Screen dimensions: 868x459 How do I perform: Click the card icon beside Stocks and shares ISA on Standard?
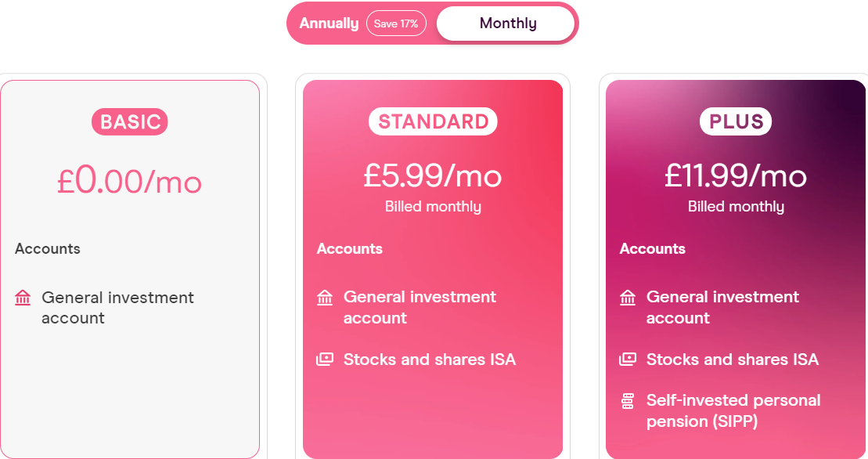click(325, 359)
